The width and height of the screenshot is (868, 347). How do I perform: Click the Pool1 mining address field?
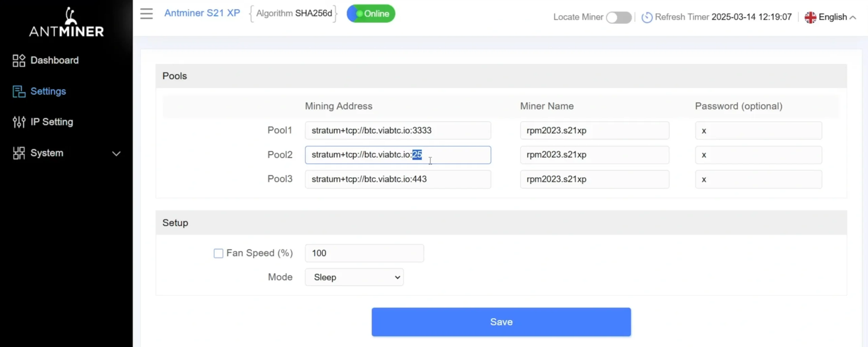point(398,130)
